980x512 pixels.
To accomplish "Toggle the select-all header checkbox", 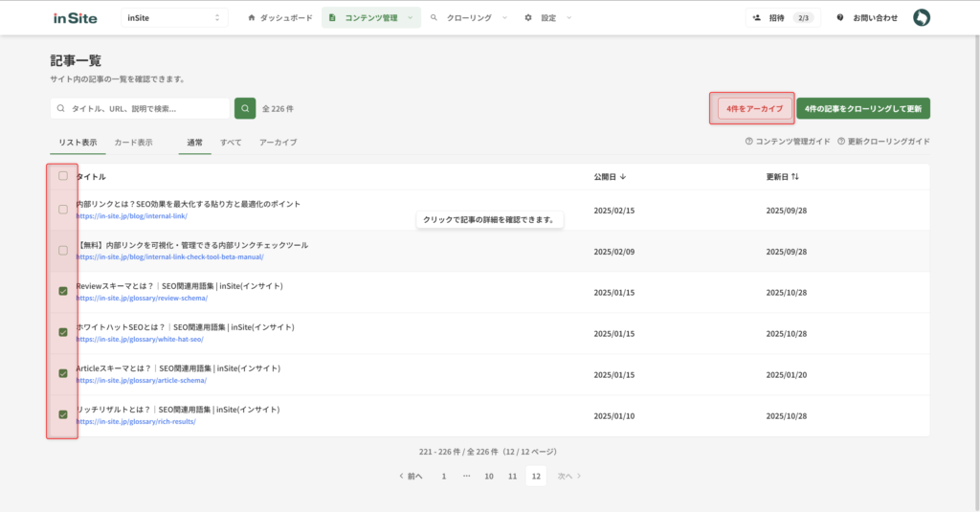I will (x=63, y=176).
